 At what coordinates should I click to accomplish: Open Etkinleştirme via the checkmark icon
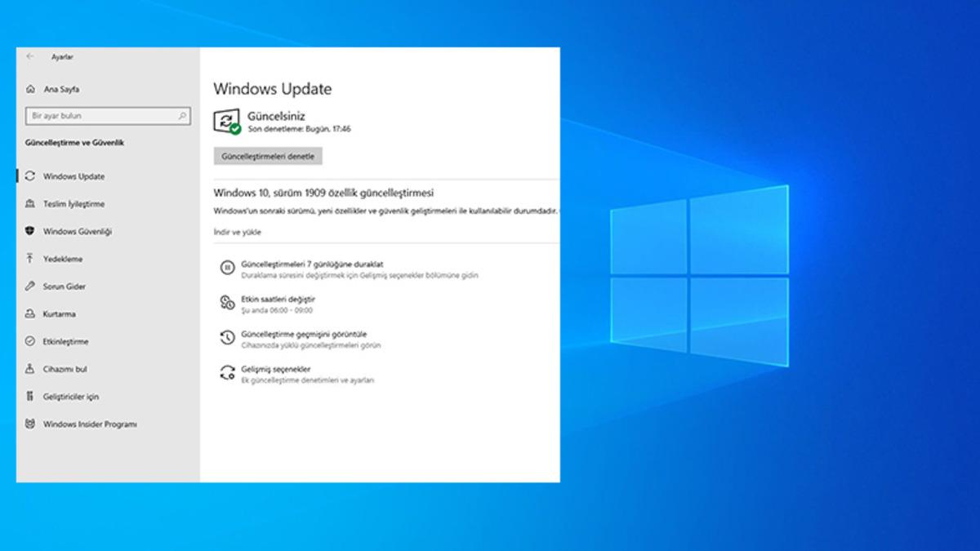30,341
